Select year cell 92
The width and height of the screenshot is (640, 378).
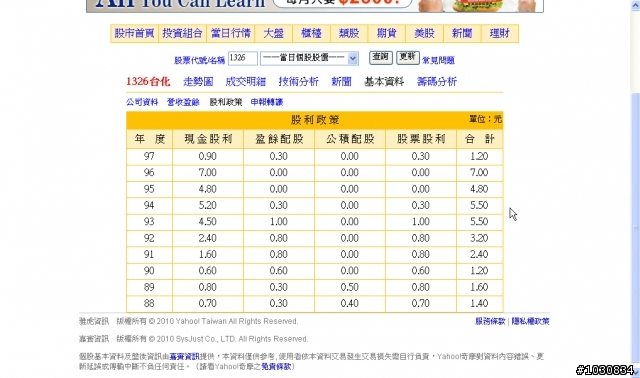coord(149,238)
